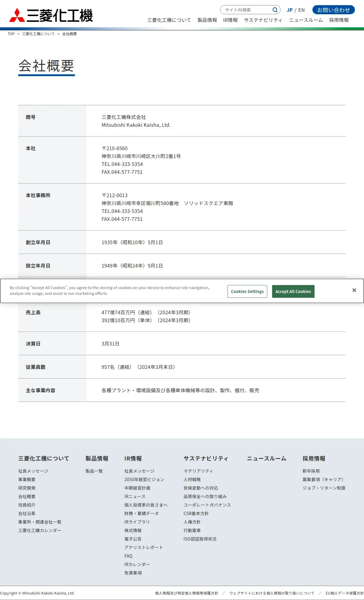Open 製品一覧 footer link
Screen dimensions: 364x600
tap(94, 471)
